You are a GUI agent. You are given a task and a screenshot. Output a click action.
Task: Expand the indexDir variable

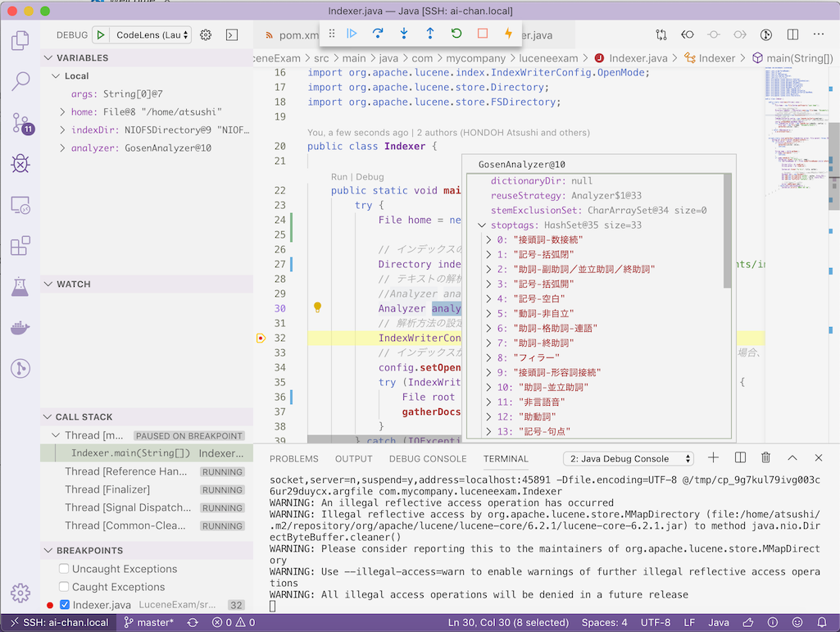click(x=64, y=130)
